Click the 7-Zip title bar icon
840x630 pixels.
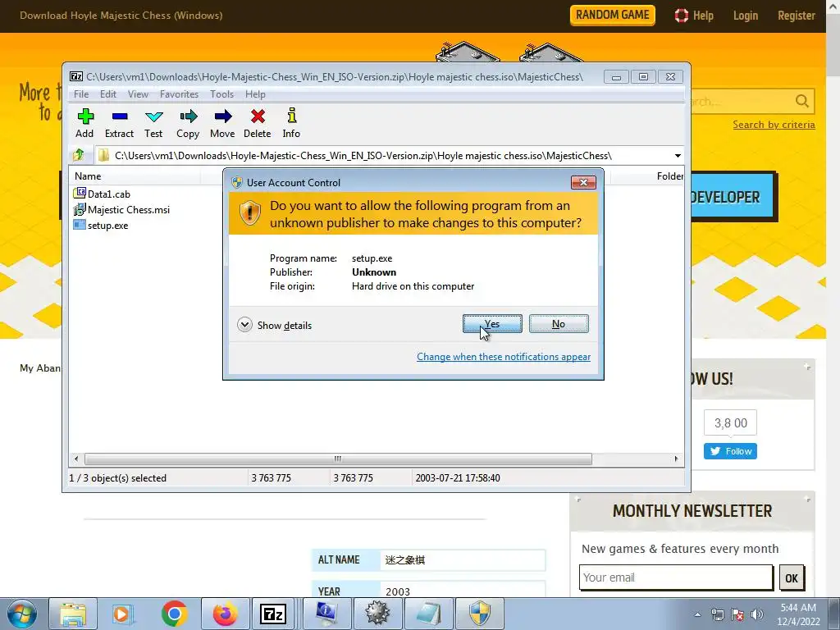pos(76,76)
